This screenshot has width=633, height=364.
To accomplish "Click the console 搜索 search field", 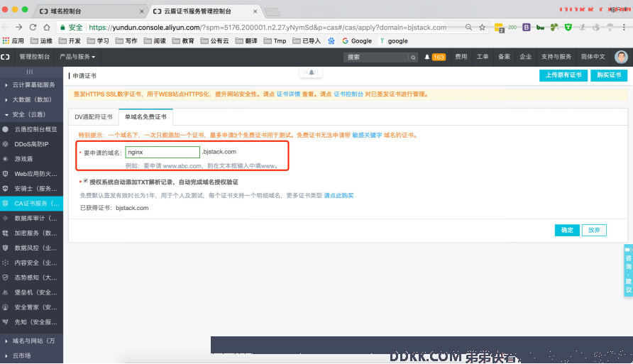I will [x=376, y=57].
